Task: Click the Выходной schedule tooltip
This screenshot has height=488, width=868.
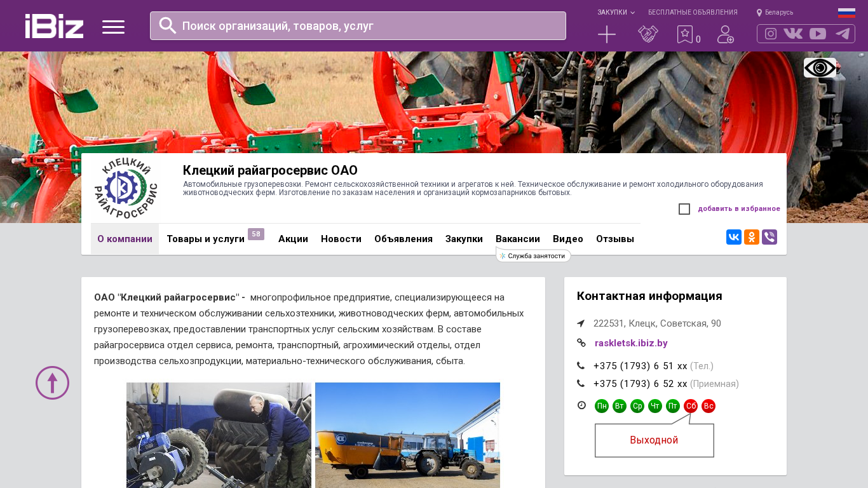Action: [x=654, y=440]
